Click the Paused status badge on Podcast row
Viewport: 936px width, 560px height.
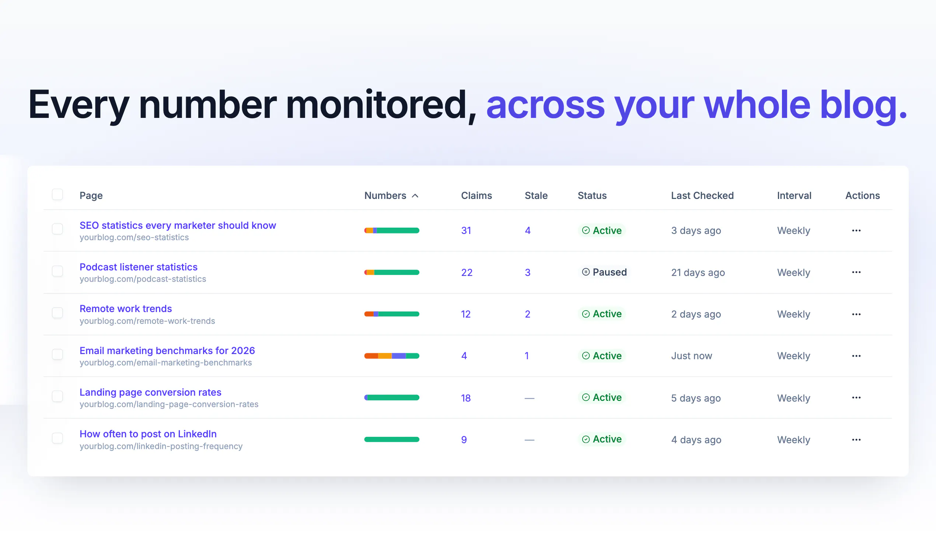pyautogui.click(x=604, y=272)
